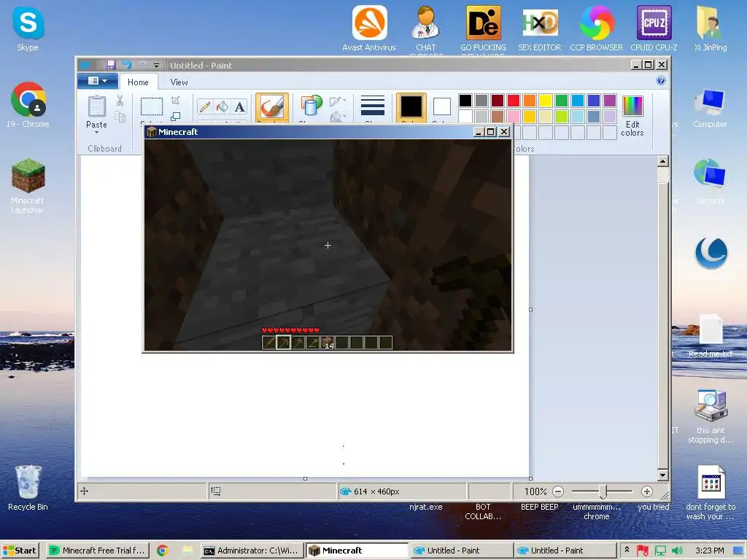The image size is (747, 560).
Task: Open the line Size selector
Action: (373, 106)
